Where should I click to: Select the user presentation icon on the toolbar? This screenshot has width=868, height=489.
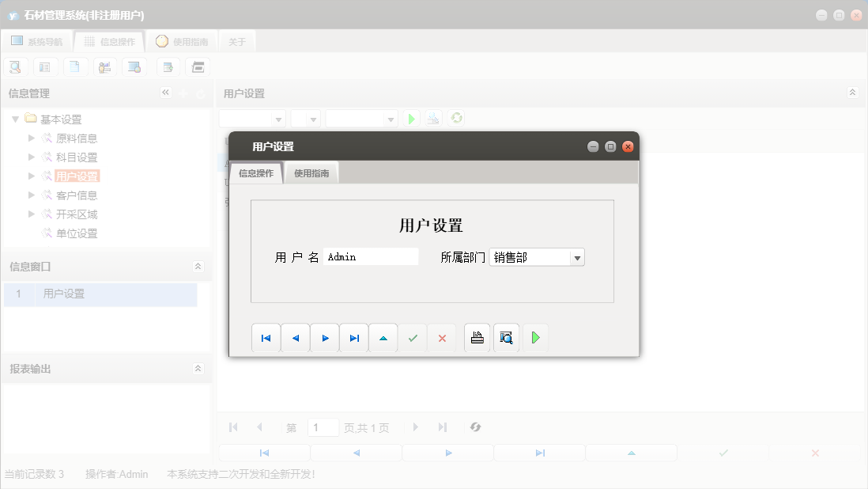point(104,66)
